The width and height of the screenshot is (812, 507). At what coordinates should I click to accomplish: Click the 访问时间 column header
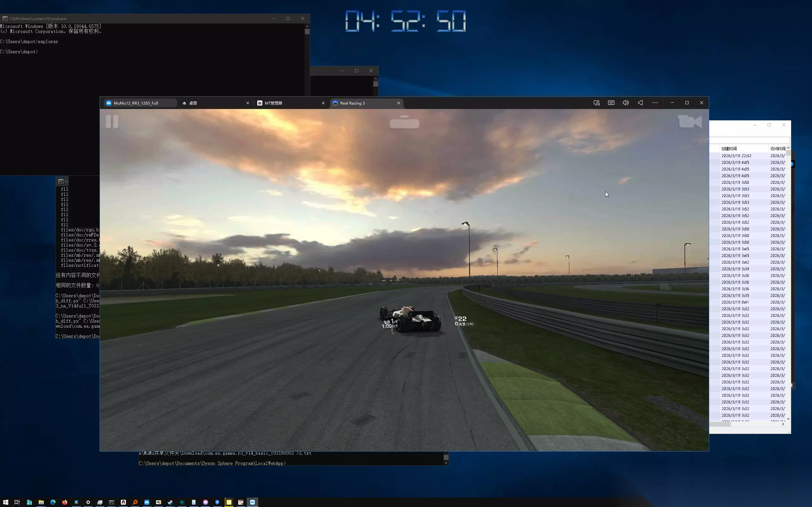tap(777, 149)
